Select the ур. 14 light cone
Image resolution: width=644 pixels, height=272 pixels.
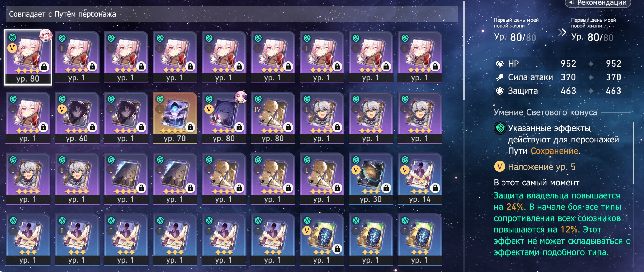pyautogui.click(x=420, y=178)
